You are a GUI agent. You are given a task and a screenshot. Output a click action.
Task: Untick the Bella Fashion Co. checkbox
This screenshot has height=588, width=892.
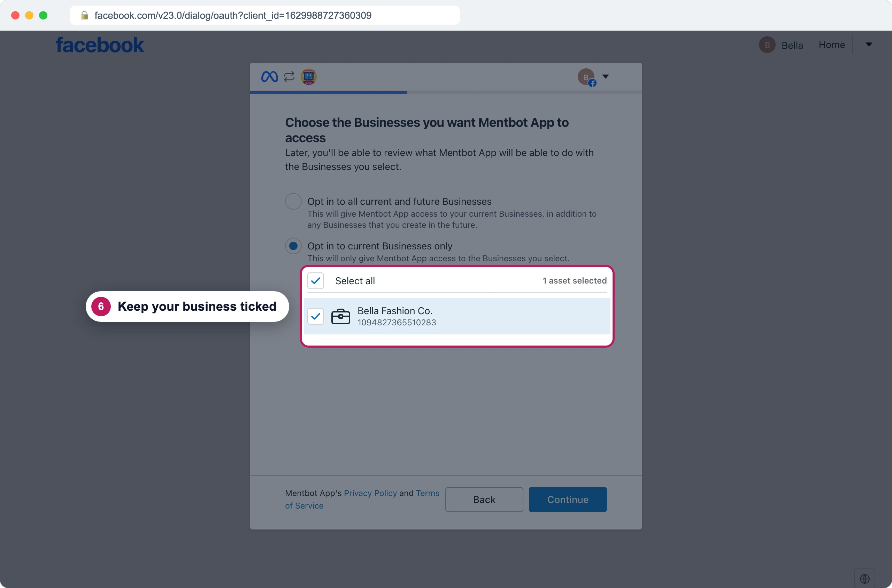click(315, 316)
